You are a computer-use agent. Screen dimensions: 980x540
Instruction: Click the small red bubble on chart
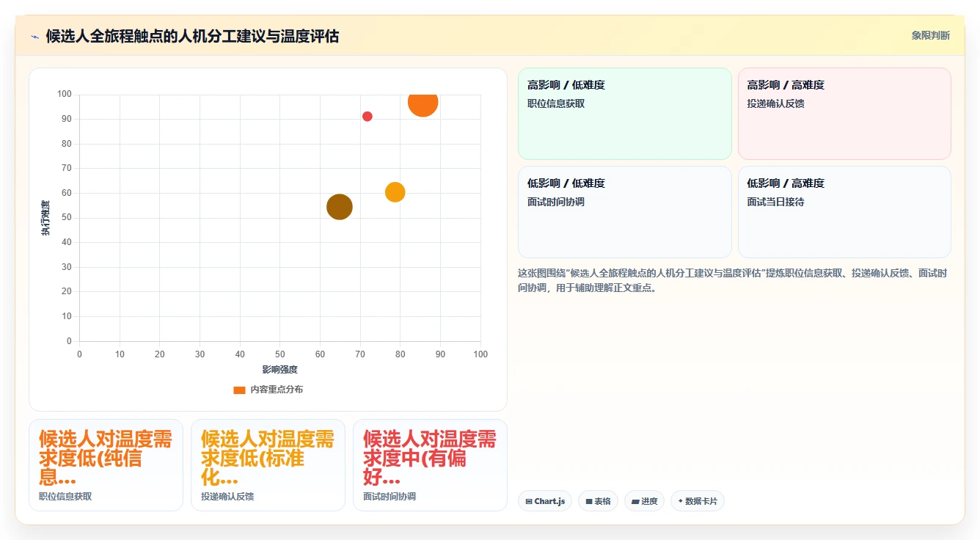[x=367, y=117]
